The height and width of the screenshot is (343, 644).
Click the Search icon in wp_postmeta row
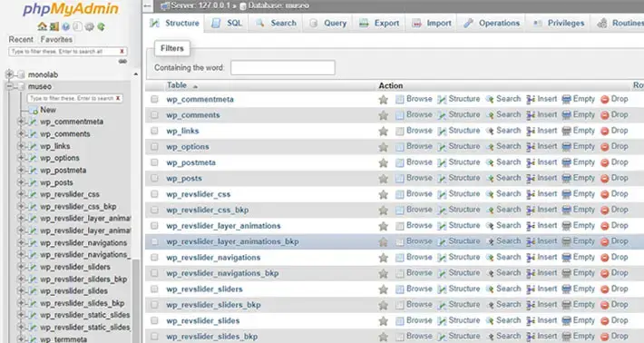[490, 162]
